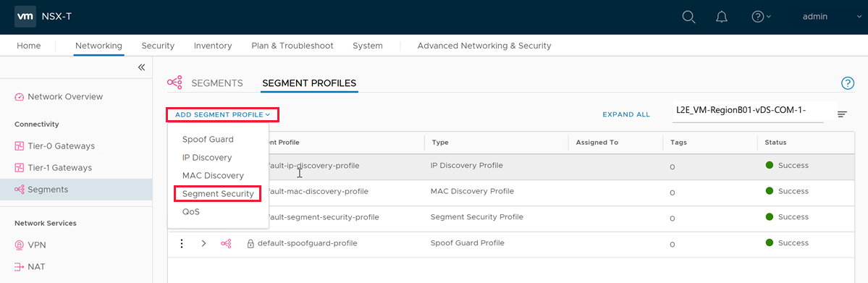Open ADD SEGMENT PROFILE dropdown button
The image size is (868, 283).
pos(222,114)
